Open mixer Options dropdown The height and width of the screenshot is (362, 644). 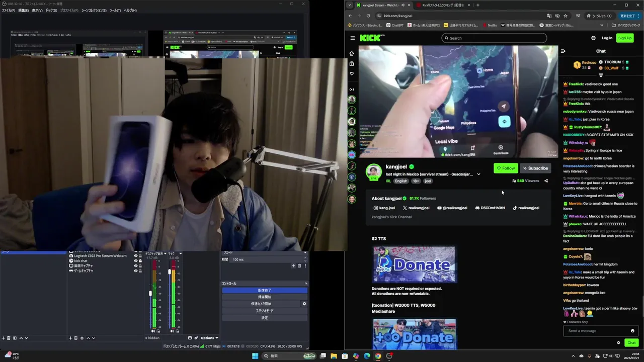pyautogui.click(x=209, y=338)
